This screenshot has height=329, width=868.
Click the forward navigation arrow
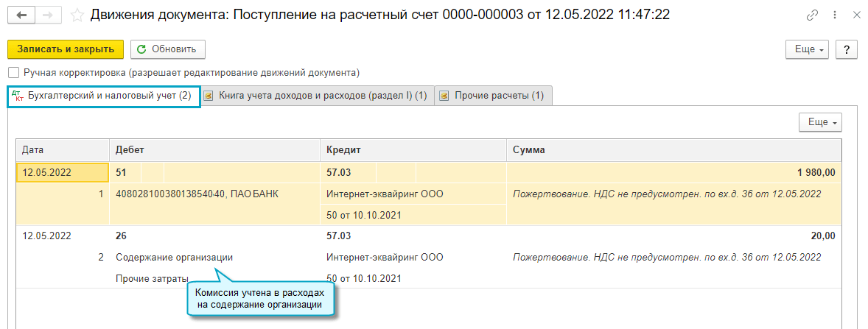click(47, 15)
